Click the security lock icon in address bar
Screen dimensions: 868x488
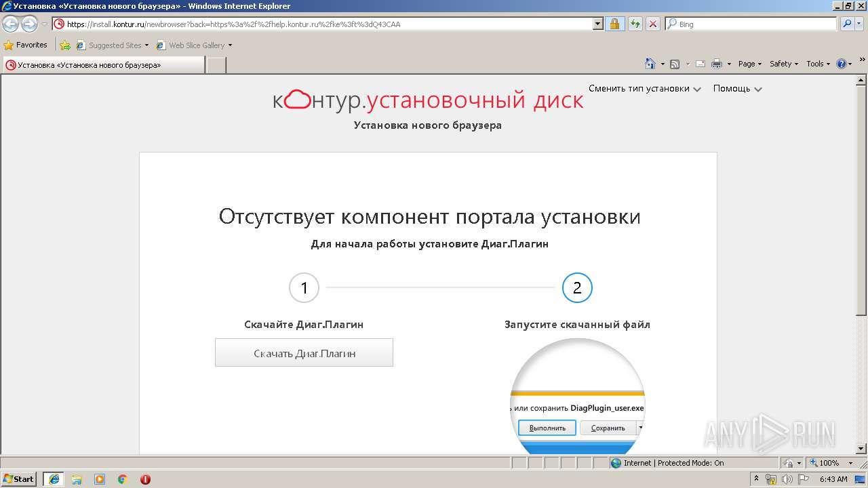pyautogui.click(x=614, y=24)
